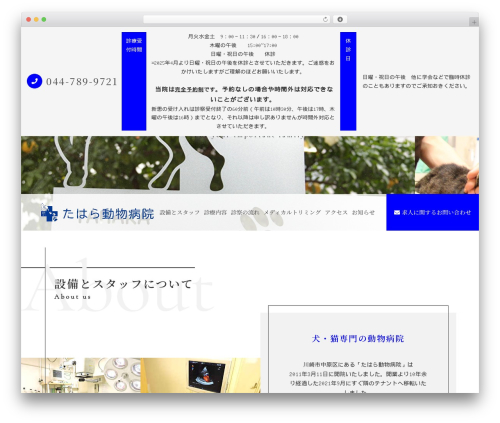Click the 設備とスタッフについて heading
This screenshot has height=423, width=500.
pyautogui.click(x=123, y=284)
